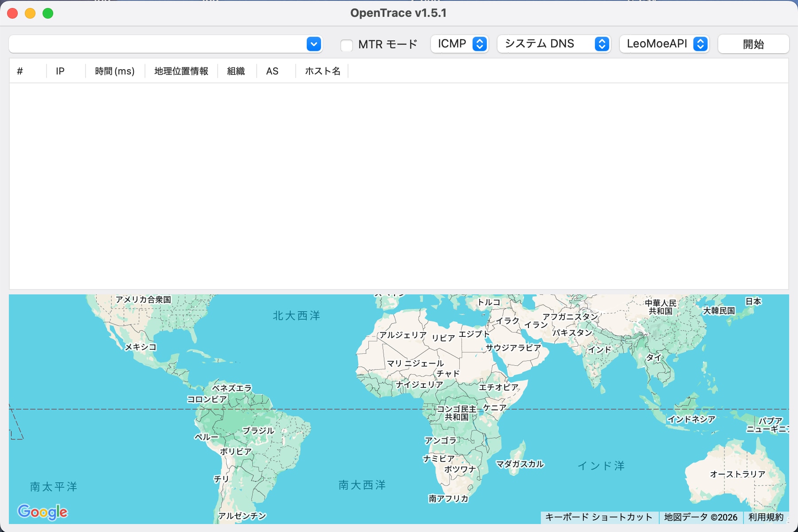Click the 地理位置情報 column header
Image resolution: width=798 pixels, height=532 pixels.
(181, 71)
